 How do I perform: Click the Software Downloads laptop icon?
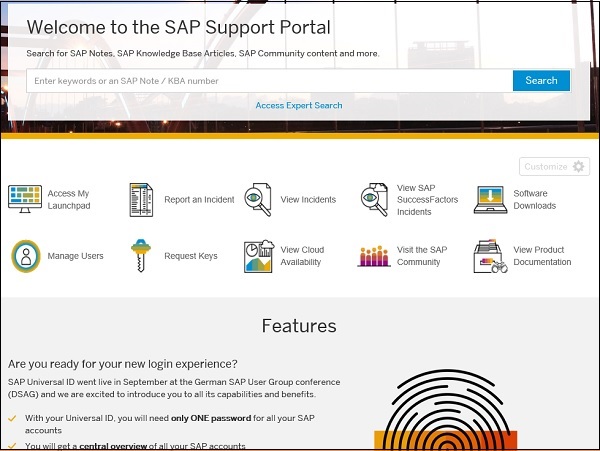coord(490,199)
